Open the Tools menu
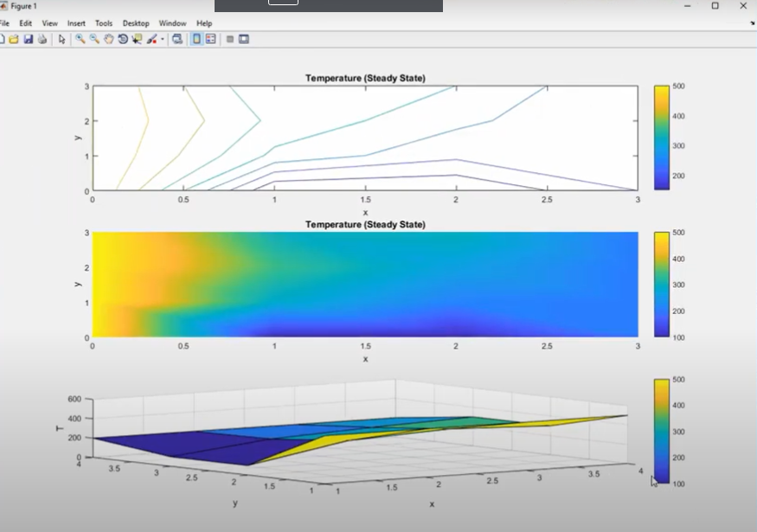 tap(103, 23)
